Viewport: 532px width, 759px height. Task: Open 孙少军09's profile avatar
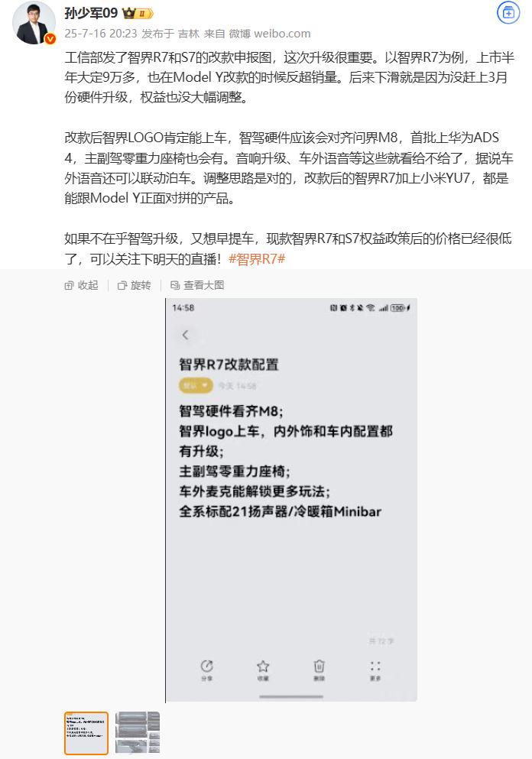click(x=34, y=23)
